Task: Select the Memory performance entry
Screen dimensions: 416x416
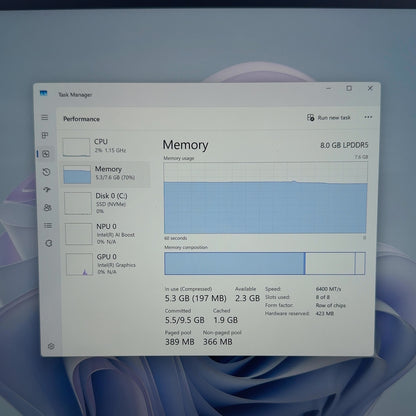Action: [106, 174]
